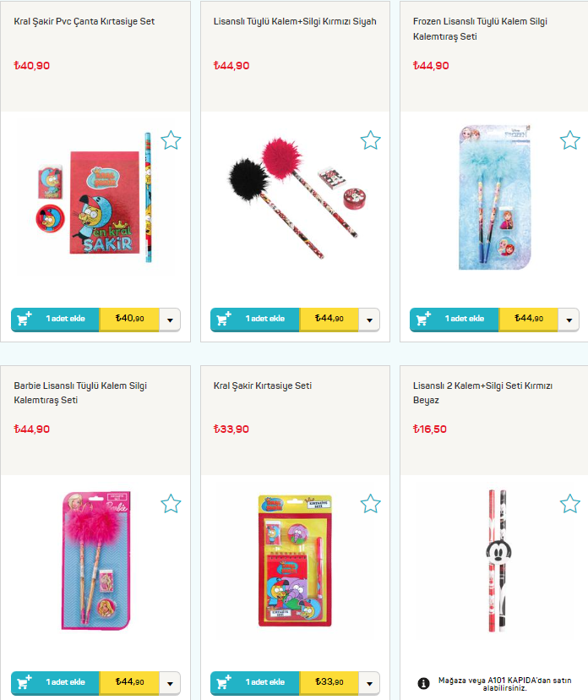Viewport: 588px width, 700px height.
Task: Favorite the Kral Şakir Pvc Çanta set star
Action: coord(171,140)
